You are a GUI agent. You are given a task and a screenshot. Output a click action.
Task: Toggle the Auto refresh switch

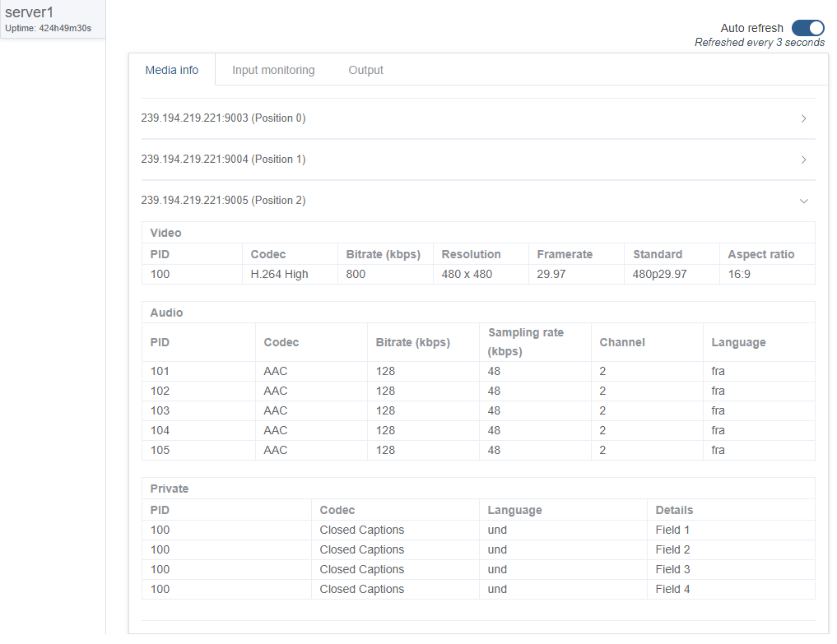pos(807,28)
